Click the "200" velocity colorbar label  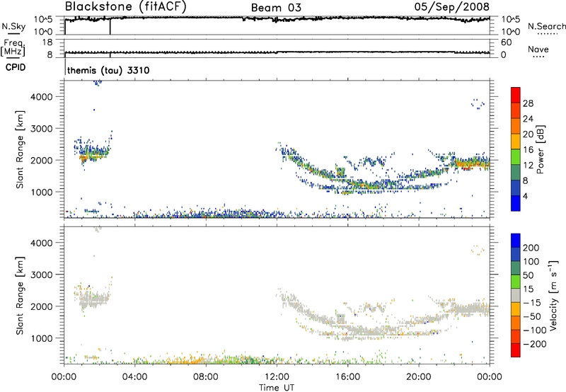pos(531,248)
